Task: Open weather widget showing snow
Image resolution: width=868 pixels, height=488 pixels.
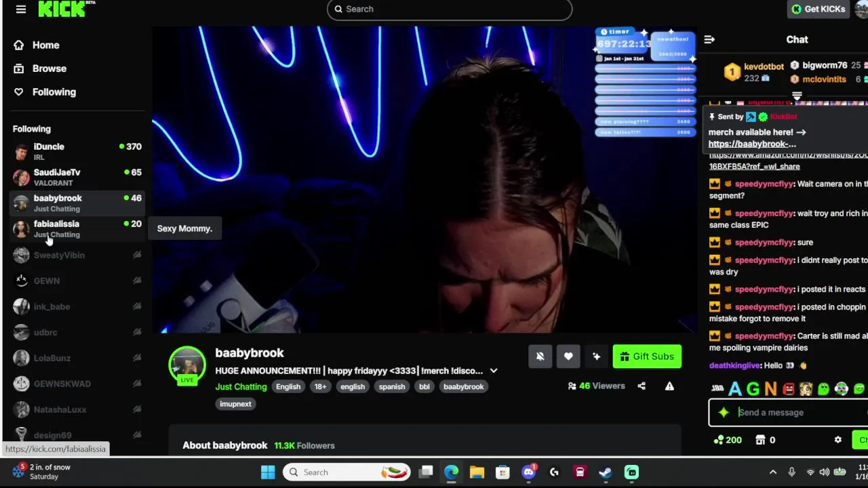Action: click(x=41, y=472)
